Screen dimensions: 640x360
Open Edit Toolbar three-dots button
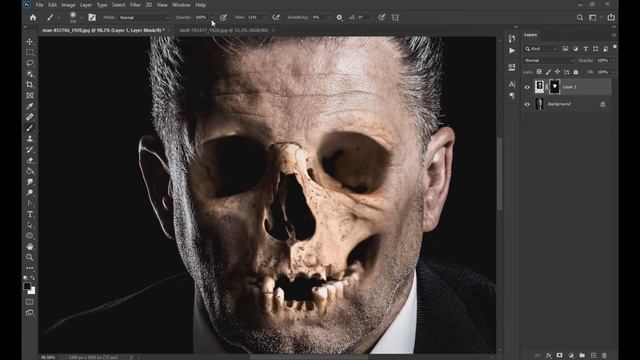[x=30, y=268]
